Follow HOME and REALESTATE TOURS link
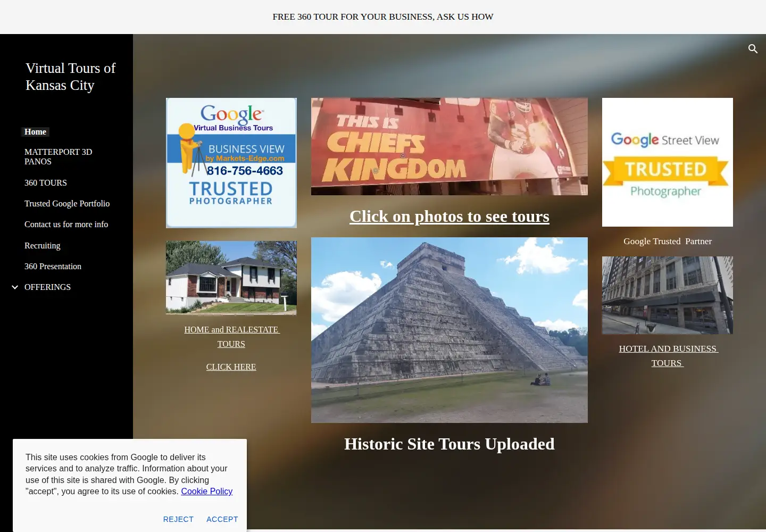766x532 pixels. pos(231,337)
